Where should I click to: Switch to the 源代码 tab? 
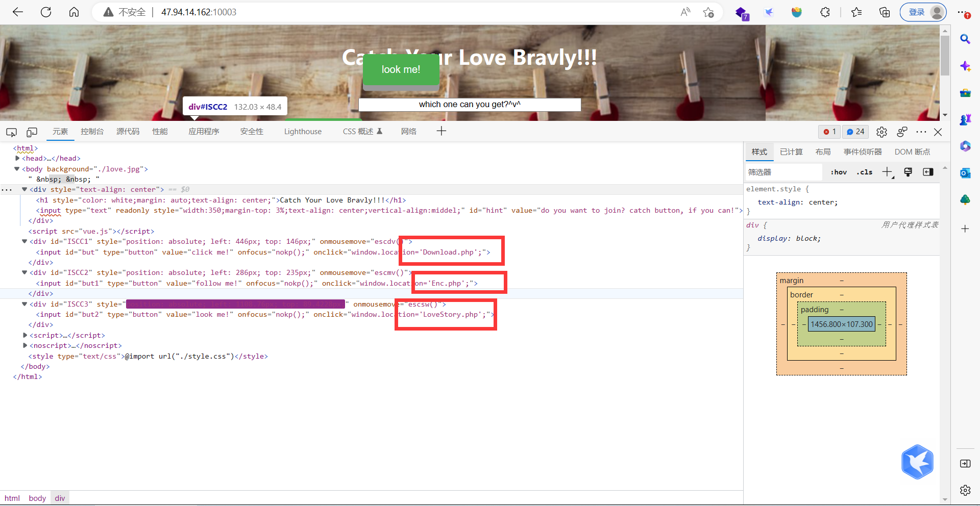[x=128, y=132]
